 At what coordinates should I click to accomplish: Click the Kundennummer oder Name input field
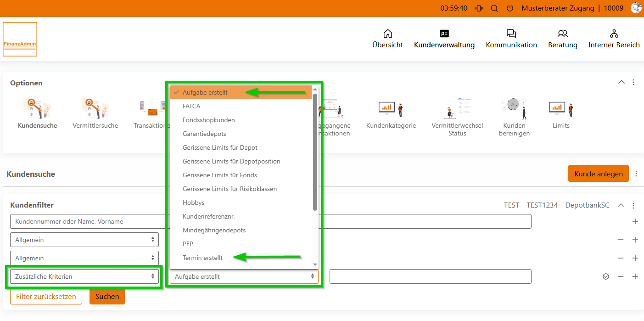87,221
